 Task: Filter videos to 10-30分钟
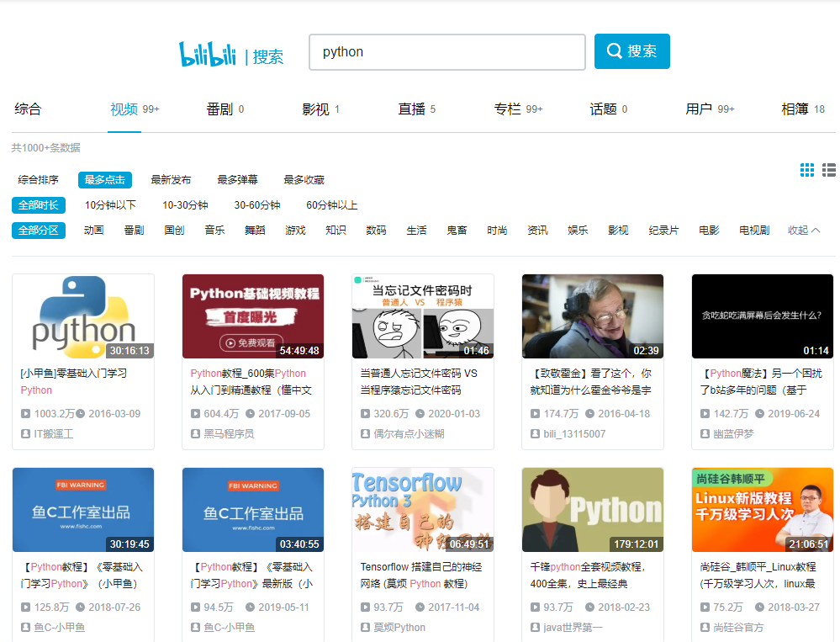[x=185, y=205]
